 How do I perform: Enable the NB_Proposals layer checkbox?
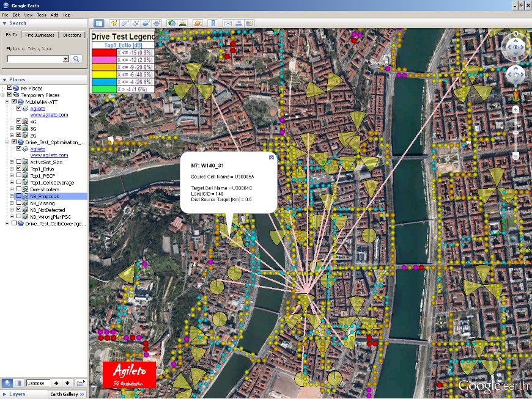click(x=18, y=196)
